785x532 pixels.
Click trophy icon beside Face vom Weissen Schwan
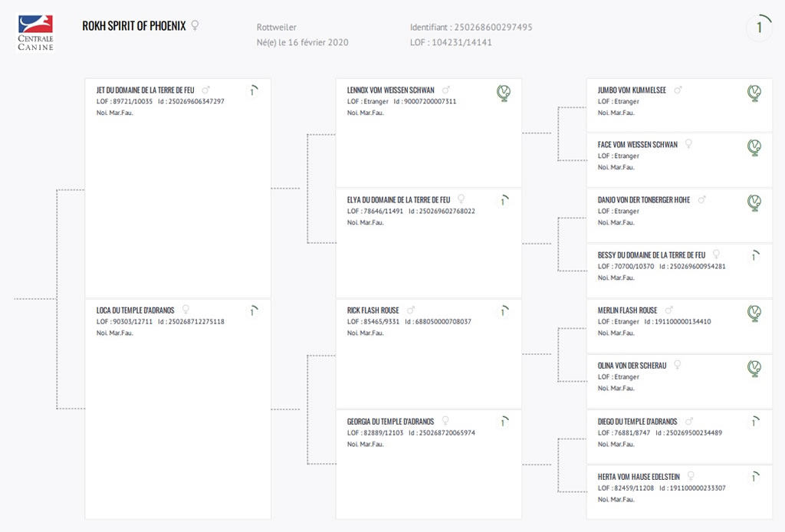point(754,148)
